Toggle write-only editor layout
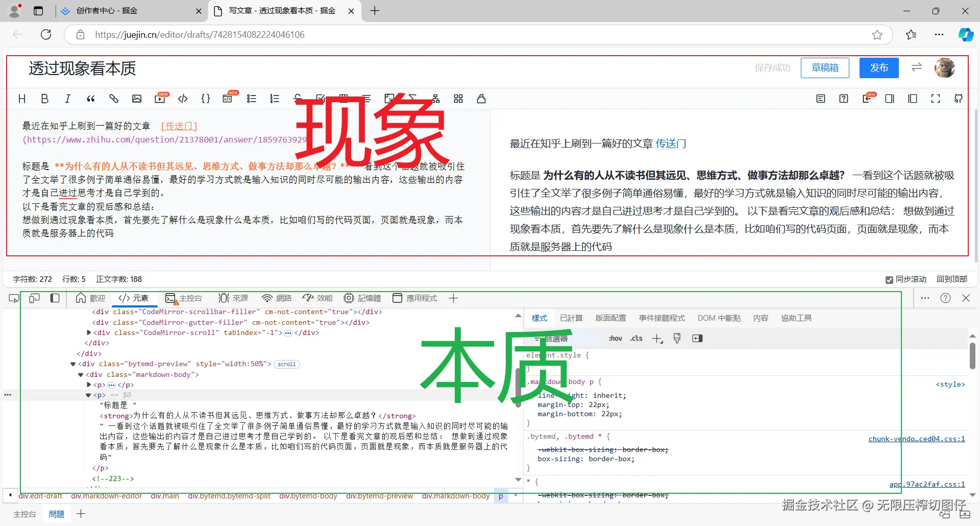 890,99
